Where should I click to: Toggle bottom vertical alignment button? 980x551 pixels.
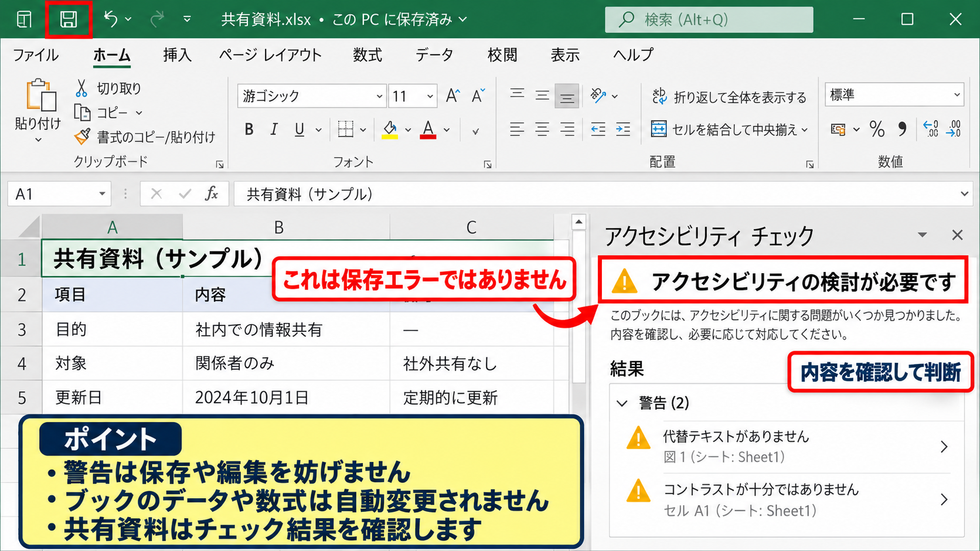coord(567,96)
